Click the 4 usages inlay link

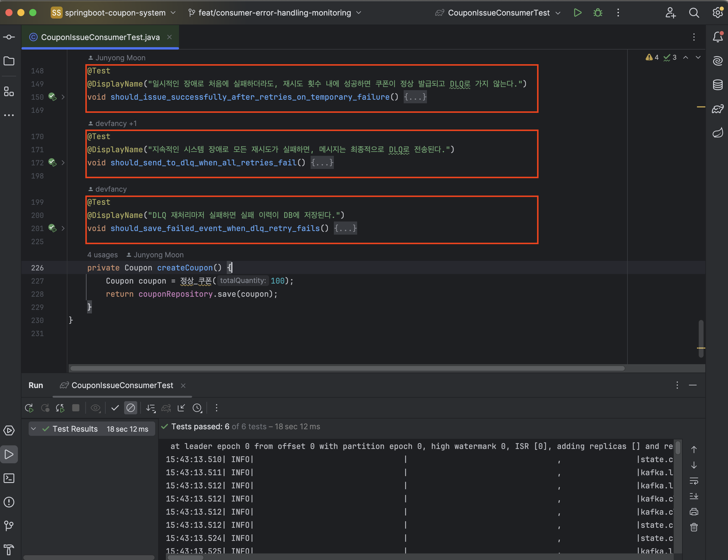[102, 255]
